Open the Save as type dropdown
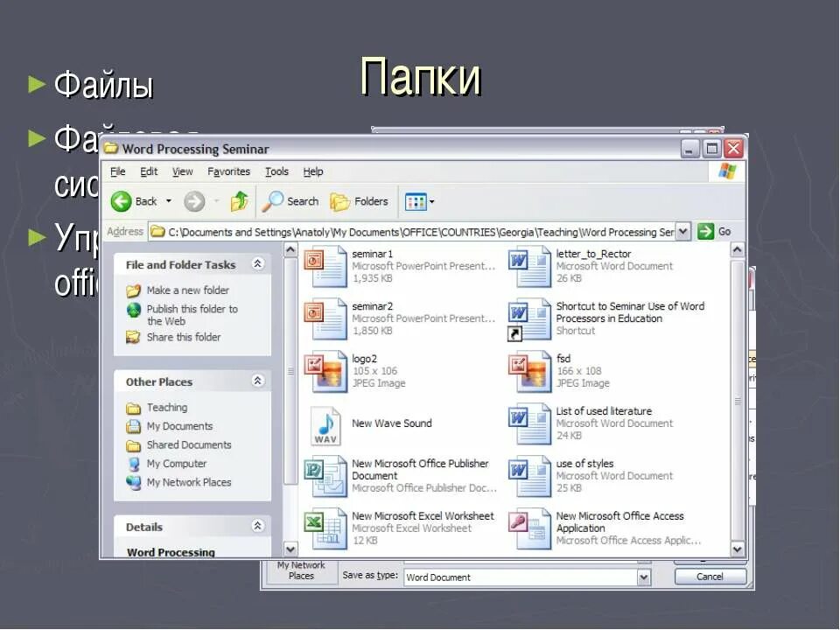The width and height of the screenshot is (840, 630). click(644, 577)
